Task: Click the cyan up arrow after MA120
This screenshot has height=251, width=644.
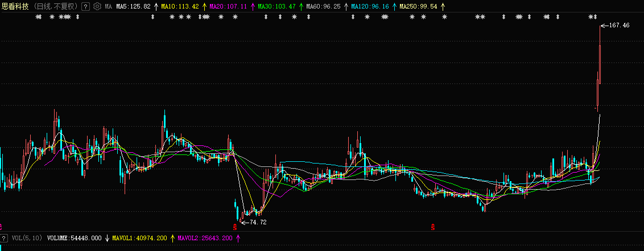Action: point(394,7)
